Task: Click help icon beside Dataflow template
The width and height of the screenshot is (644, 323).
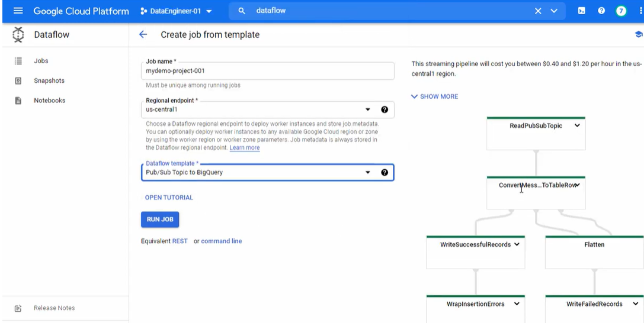Action: (x=385, y=172)
